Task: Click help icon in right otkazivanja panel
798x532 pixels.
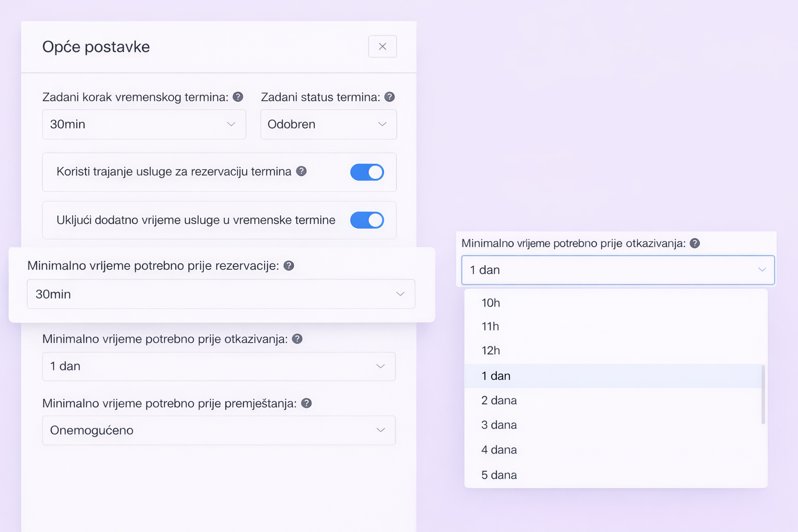Action: point(695,243)
